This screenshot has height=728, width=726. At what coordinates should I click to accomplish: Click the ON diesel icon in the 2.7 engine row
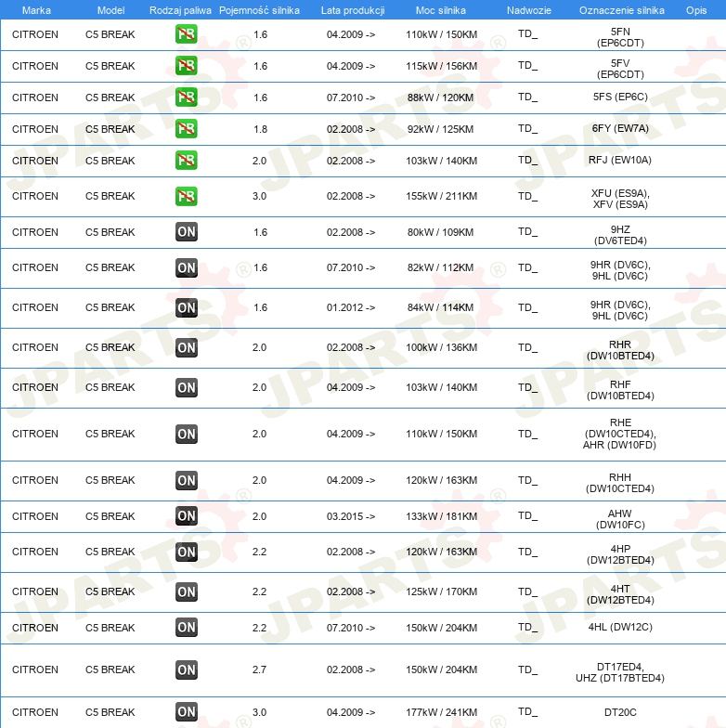coord(186,669)
